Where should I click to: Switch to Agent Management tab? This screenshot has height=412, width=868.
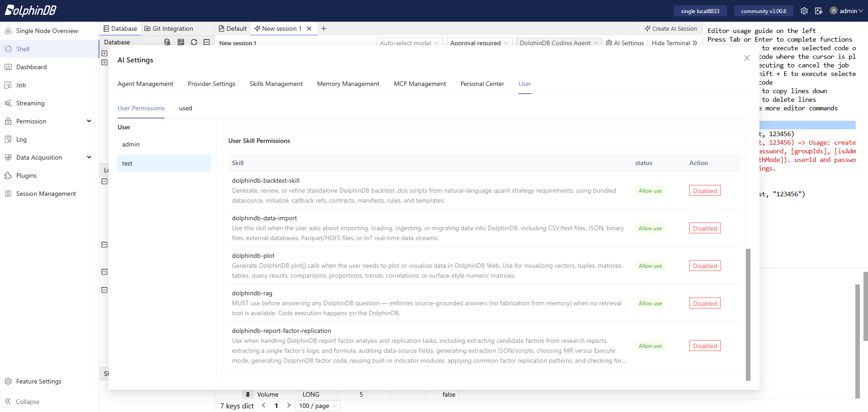point(145,84)
